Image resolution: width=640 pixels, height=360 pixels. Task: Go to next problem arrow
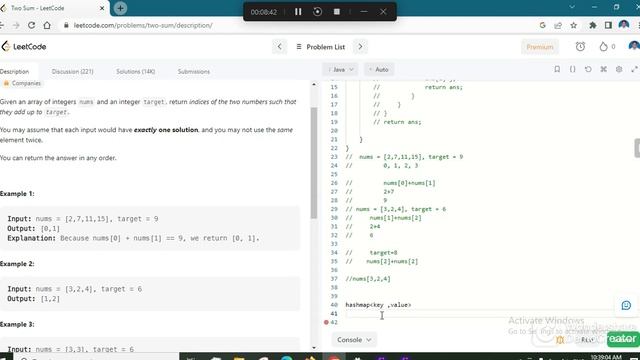(x=360, y=47)
